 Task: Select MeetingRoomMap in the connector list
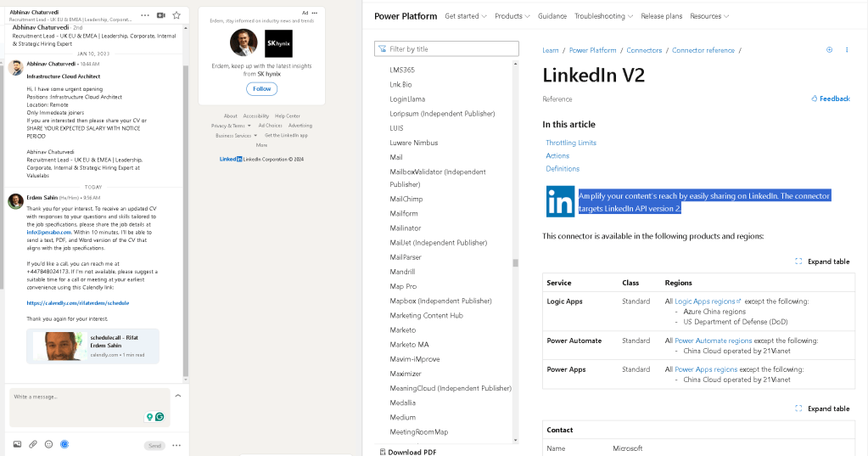[418, 431]
